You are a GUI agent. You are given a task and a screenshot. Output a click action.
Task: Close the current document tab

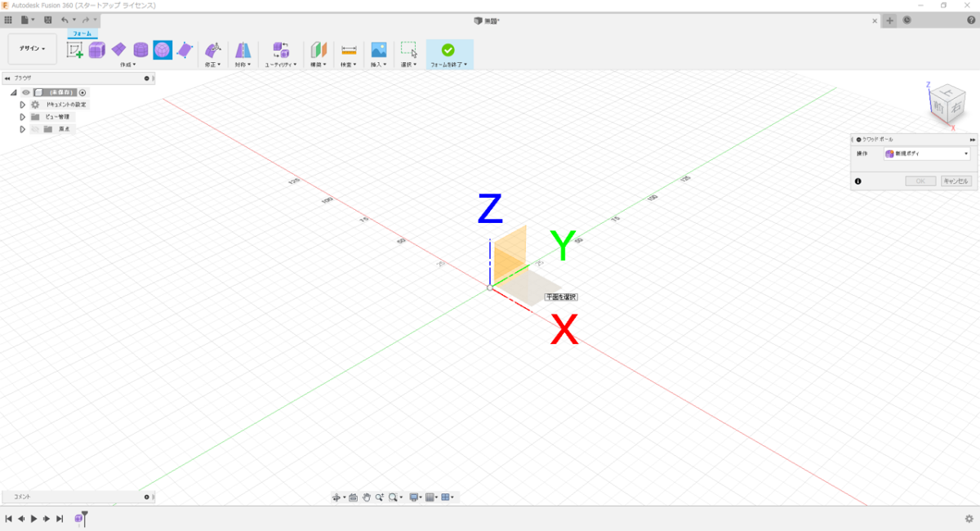[x=875, y=20]
